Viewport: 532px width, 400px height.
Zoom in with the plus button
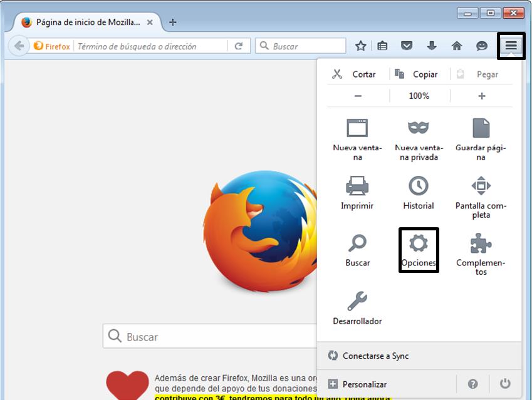[481, 96]
